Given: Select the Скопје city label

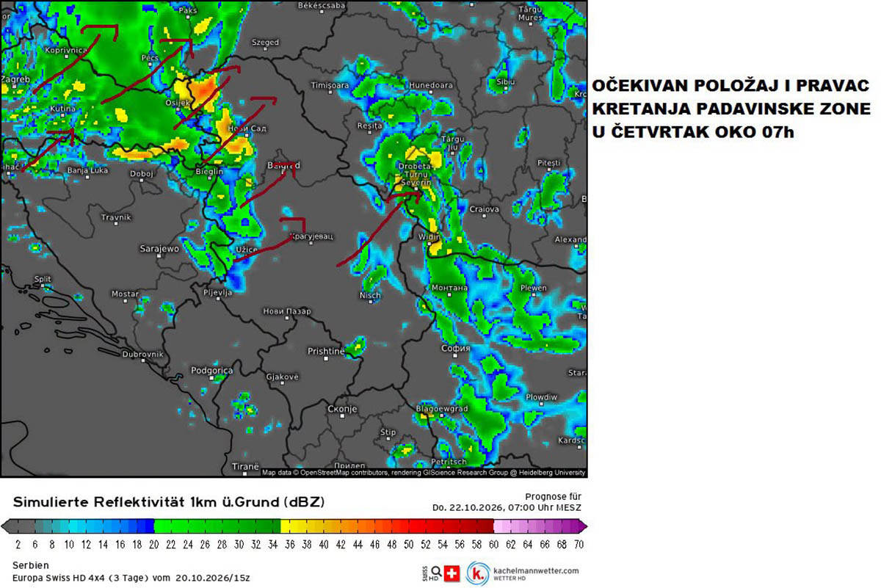Looking at the screenshot, I should pyautogui.click(x=341, y=408).
